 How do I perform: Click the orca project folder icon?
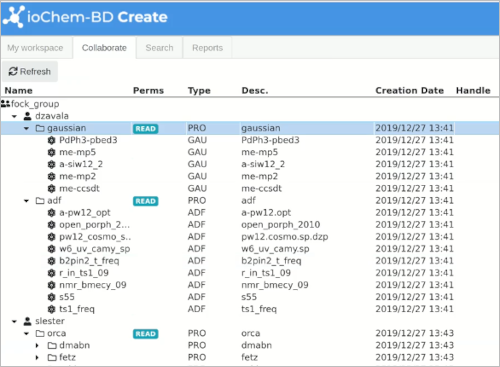pyautogui.click(x=40, y=333)
